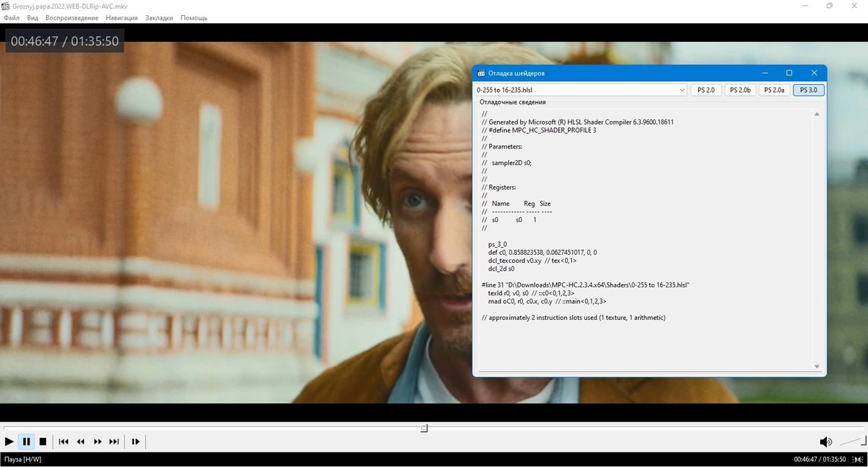Click the 'texld r0, v0, s0' line
The height and width of the screenshot is (467, 868).
click(531, 293)
